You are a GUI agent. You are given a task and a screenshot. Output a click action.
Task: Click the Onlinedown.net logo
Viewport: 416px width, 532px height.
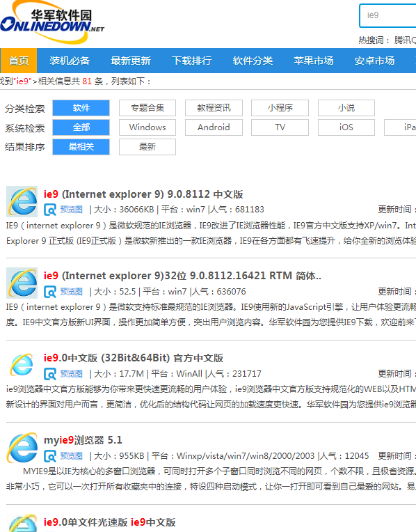52,23
